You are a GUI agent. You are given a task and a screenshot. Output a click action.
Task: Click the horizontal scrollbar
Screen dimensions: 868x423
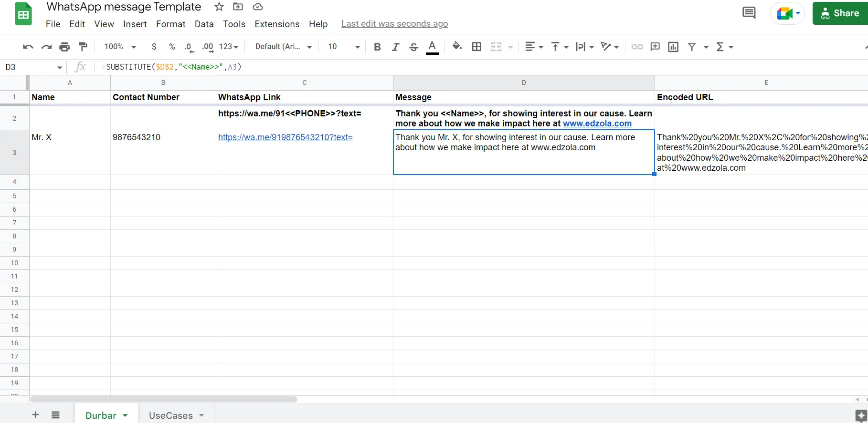pyautogui.click(x=163, y=399)
